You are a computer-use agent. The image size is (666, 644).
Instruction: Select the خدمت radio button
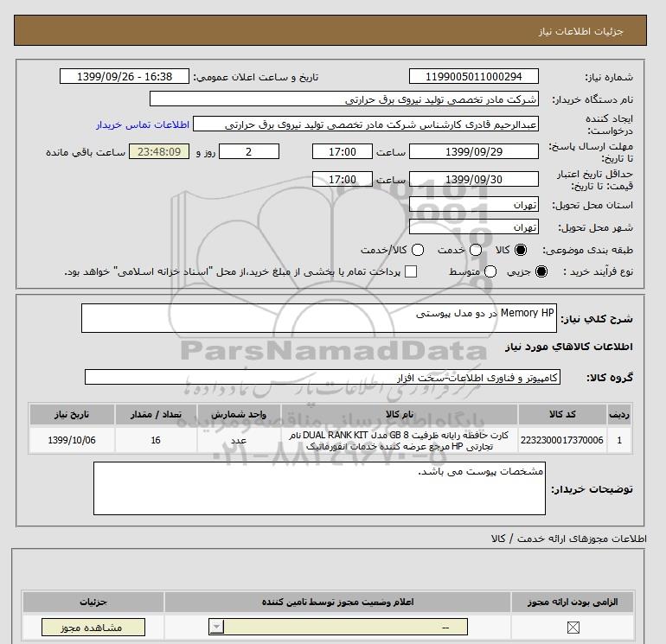(x=476, y=250)
